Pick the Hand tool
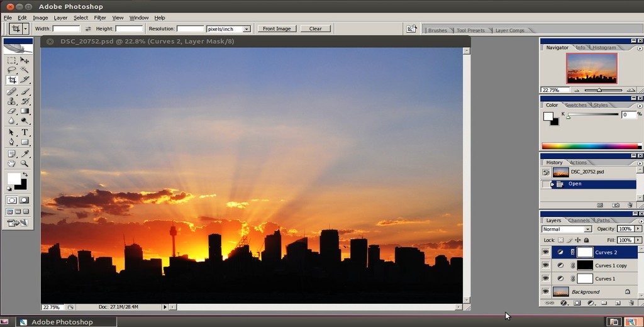This screenshot has height=327, width=644. pos(12,163)
